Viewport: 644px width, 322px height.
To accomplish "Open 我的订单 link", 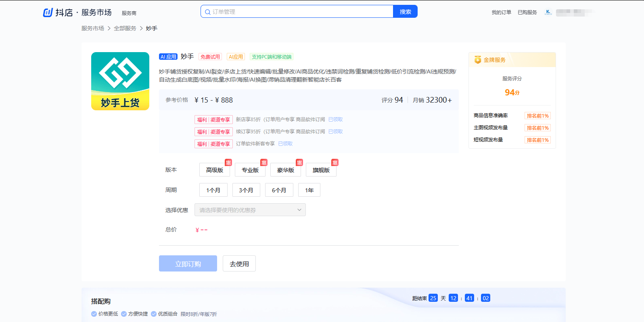I will pos(501,13).
